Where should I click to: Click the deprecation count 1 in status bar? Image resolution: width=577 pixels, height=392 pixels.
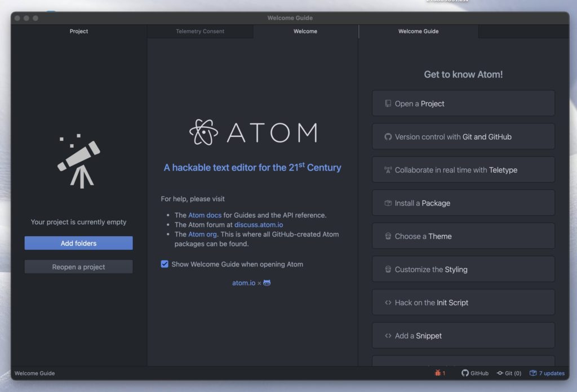coord(444,373)
